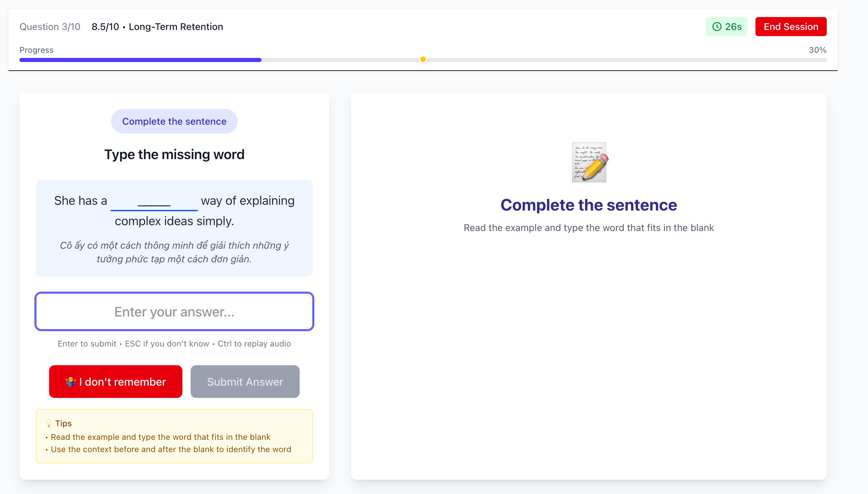Click the 26s countdown timer badge
The image size is (868, 494).
coord(727,27)
